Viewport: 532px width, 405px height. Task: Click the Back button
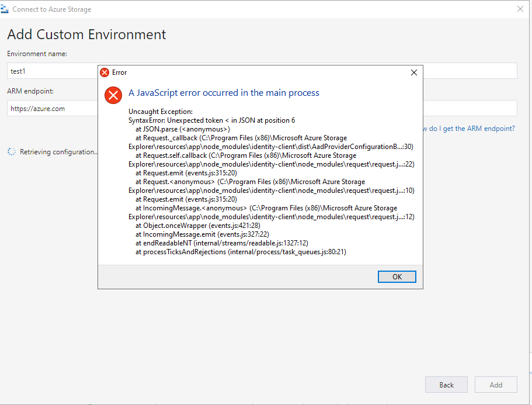pos(446,385)
